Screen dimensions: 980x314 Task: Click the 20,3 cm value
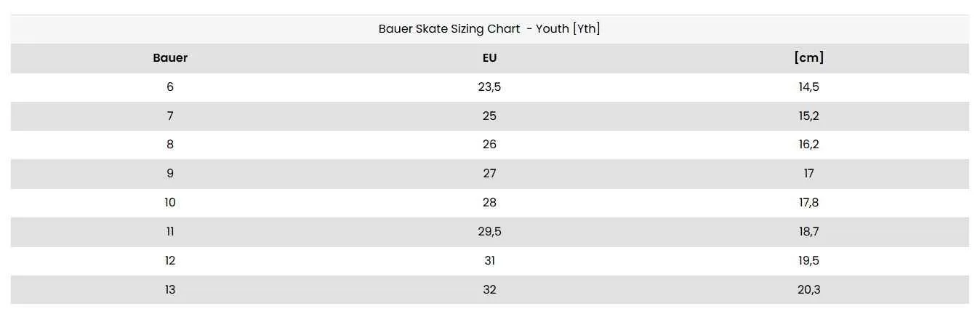click(x=808, y=289)
